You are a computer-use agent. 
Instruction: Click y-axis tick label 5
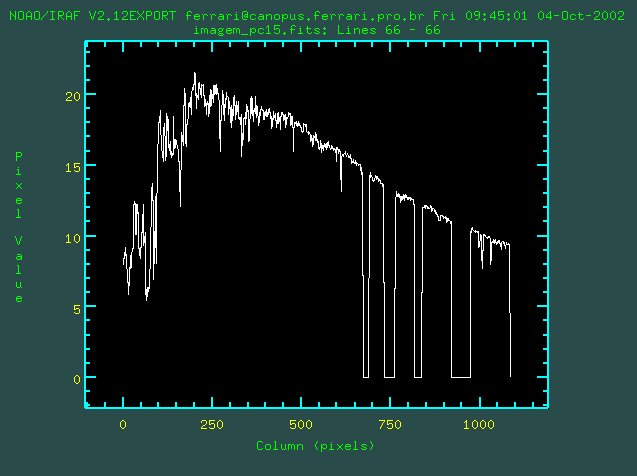[x=77, y=309]
